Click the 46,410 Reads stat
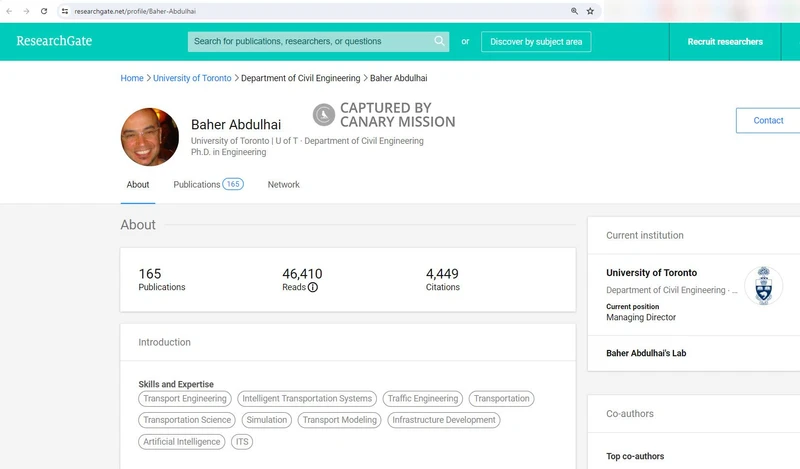The image size is (800, 469). coord(302,280)
